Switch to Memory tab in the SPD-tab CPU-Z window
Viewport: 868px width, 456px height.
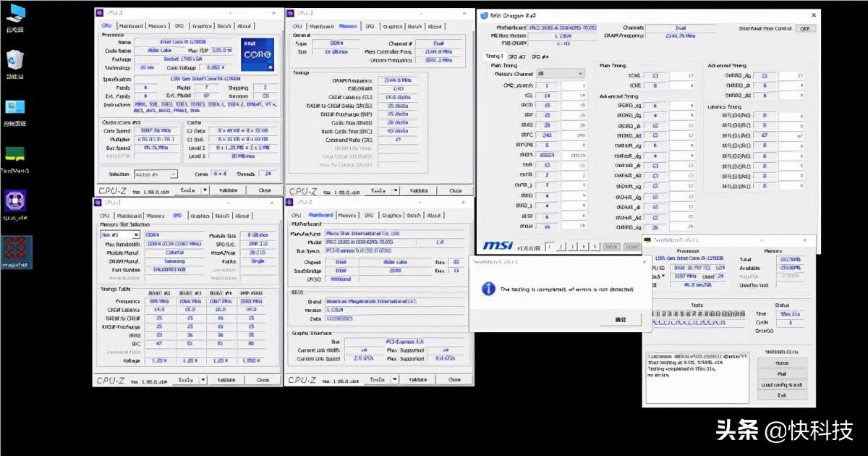click(156, 215)
